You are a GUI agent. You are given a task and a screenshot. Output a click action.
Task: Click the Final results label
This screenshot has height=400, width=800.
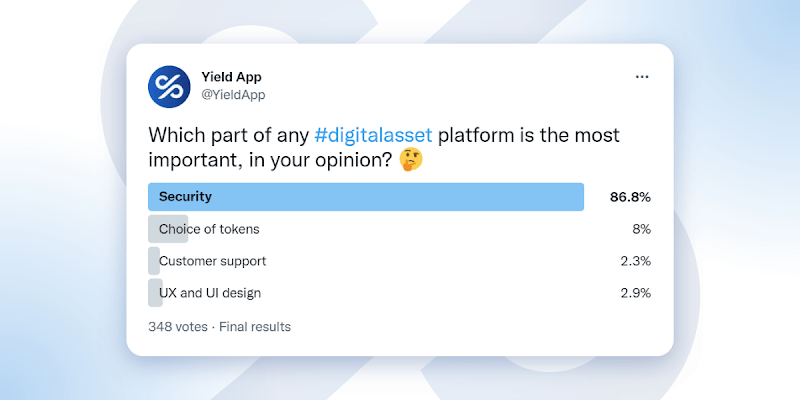coord(255,327)
